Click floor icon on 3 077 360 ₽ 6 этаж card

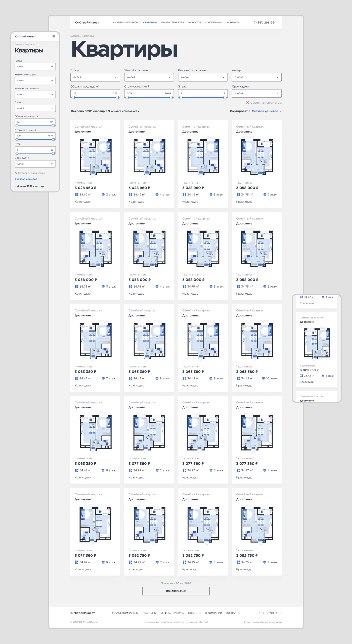(x=103, y=562)
